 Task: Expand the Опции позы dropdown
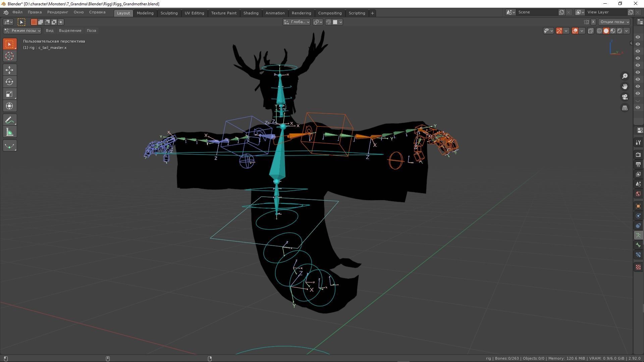tap(614, 22)
